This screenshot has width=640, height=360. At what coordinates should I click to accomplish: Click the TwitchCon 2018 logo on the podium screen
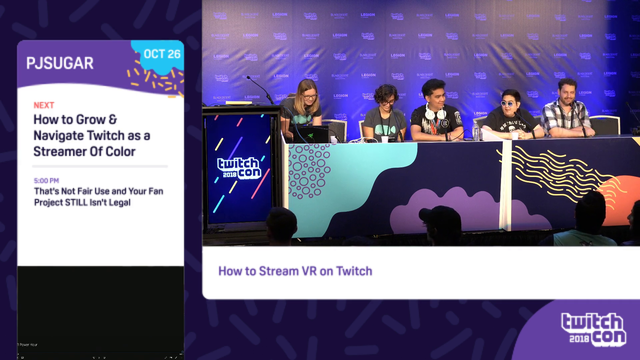(239, 168)
